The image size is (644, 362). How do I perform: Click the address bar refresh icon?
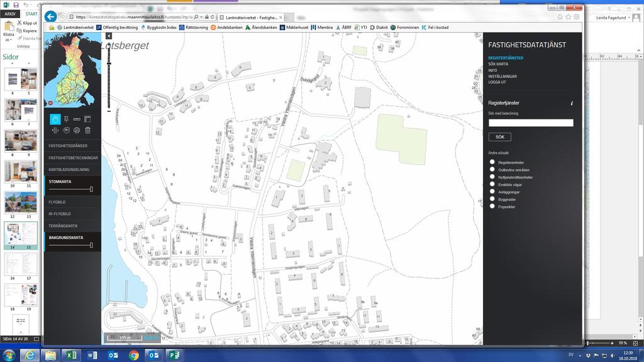213,17
